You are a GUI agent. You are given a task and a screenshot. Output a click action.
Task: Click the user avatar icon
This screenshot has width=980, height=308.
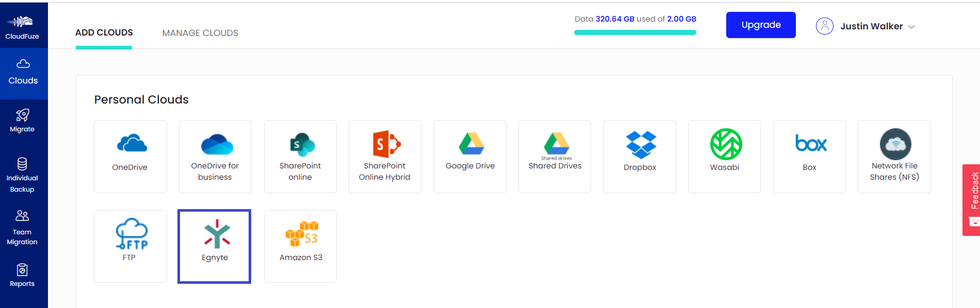825,26
